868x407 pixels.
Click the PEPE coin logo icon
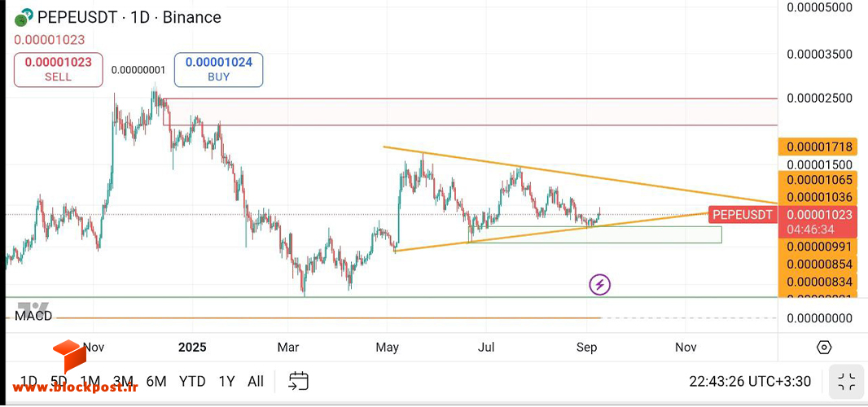[x=24, y=18]
